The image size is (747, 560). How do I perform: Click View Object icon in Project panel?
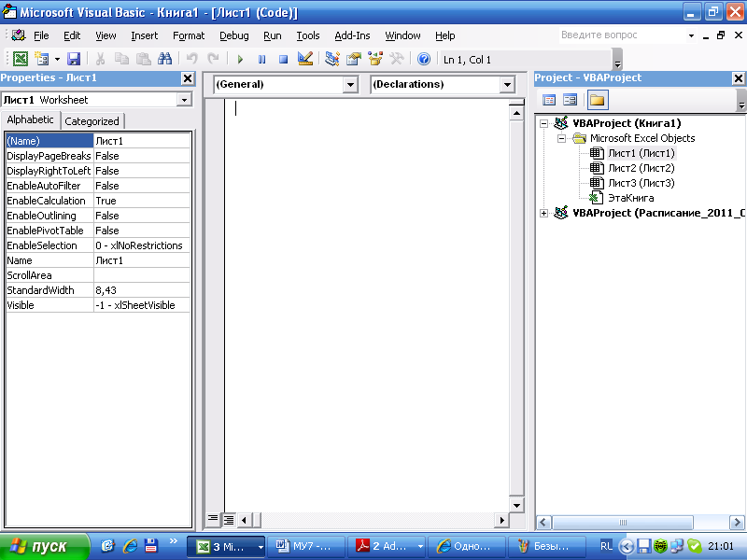tap(570, 100)
